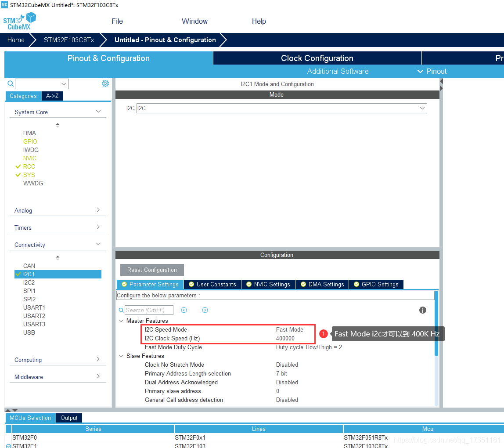The width and height of the screenshot is (504, 448).
Task: Select I2C2 under Connectivity
Action: tap(29, 283)
